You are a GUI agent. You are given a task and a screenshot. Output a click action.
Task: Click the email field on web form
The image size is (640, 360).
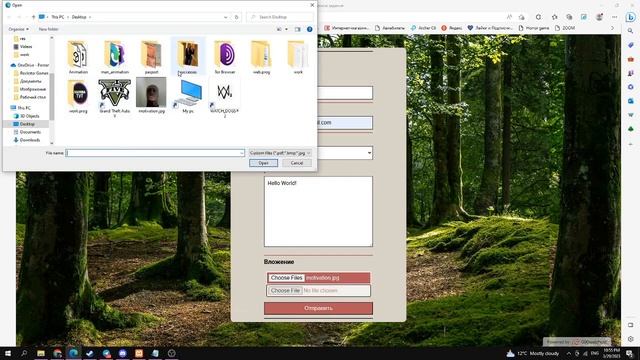coord(345,122)
